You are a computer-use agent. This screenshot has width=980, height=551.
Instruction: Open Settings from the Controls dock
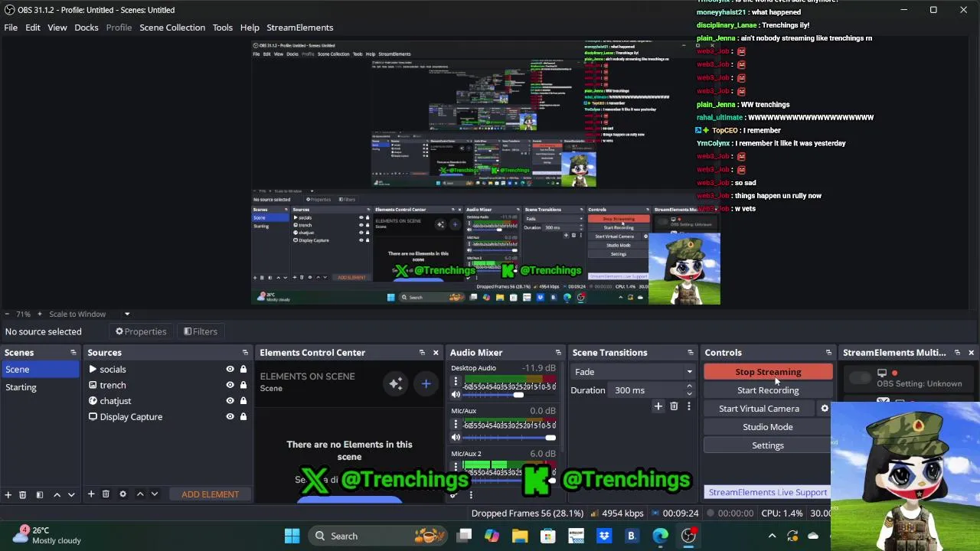pyautogui.click(x=768, y=445)
